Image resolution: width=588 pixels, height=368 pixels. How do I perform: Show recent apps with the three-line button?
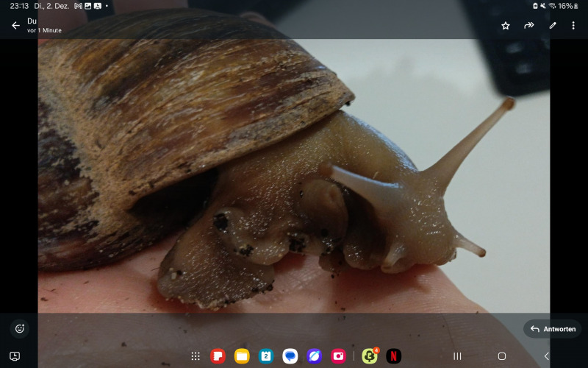pos(457,356)
